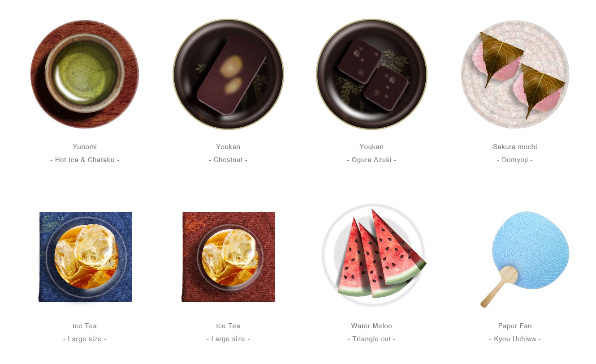Click the '- Domyoji -' caption
This screenshot has width=596, height=364.
[x=515, y=160]
